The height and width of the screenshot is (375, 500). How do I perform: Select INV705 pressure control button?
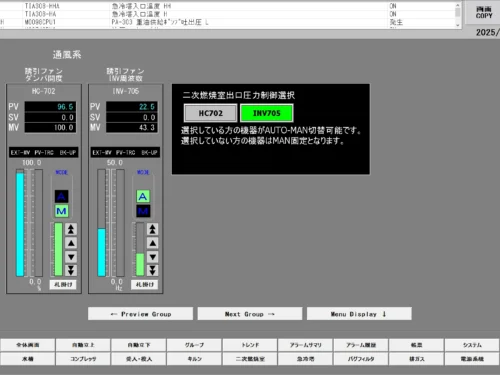point(267,113)
